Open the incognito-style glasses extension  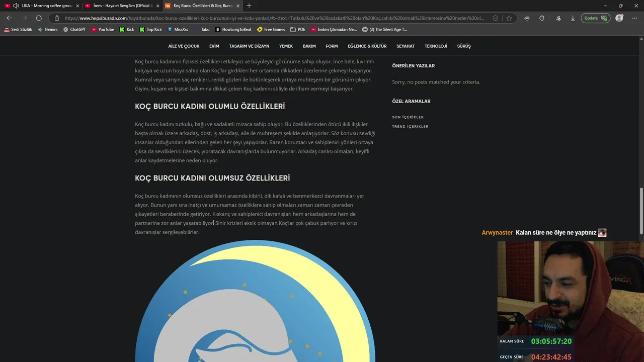point(527,18)
